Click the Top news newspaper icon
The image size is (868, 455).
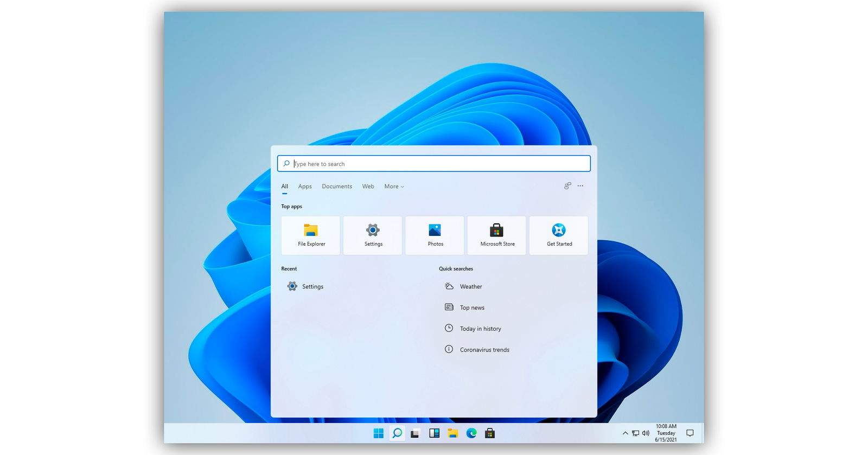[x=449, y=307]
